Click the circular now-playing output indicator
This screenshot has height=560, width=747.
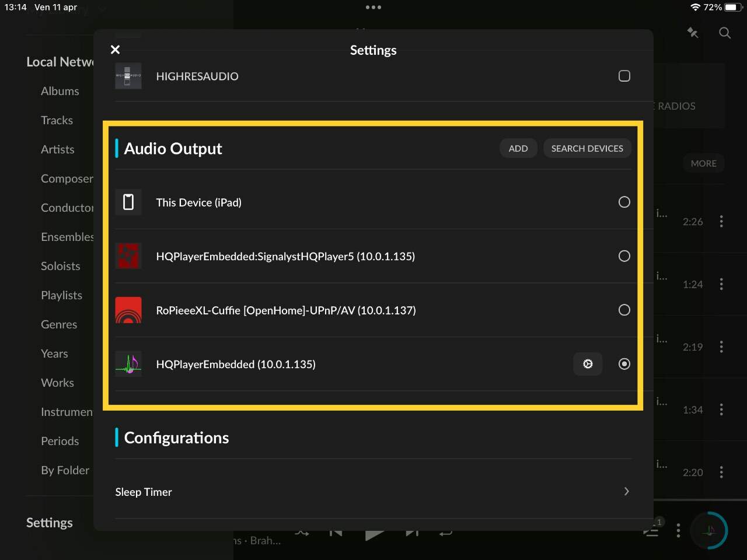(710, 530)
